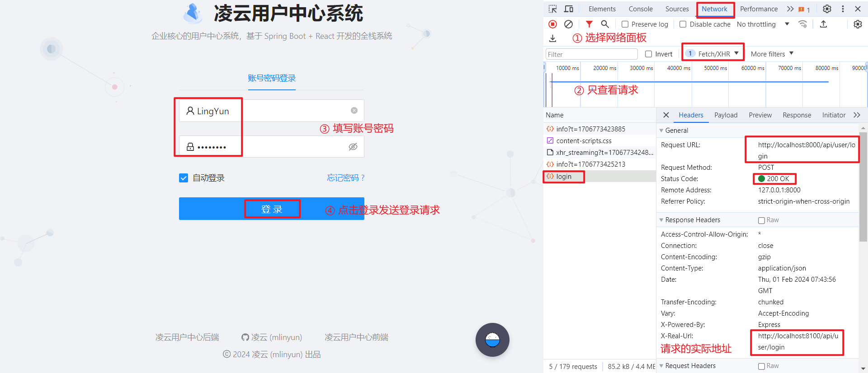This screenshot has height=373, width=868.
Task: Open the network search magnifier
Action: point(605,24)
